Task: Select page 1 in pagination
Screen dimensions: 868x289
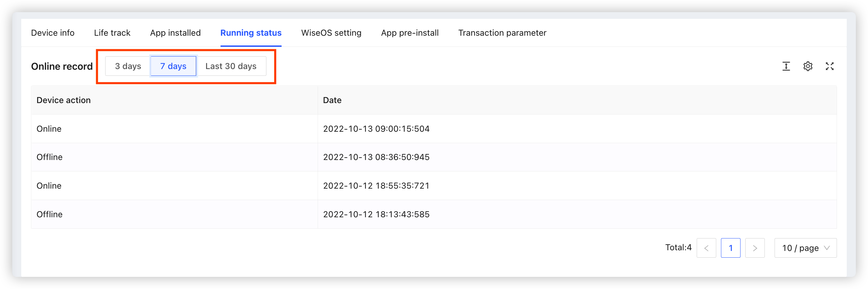Action: tap(730, 248)
